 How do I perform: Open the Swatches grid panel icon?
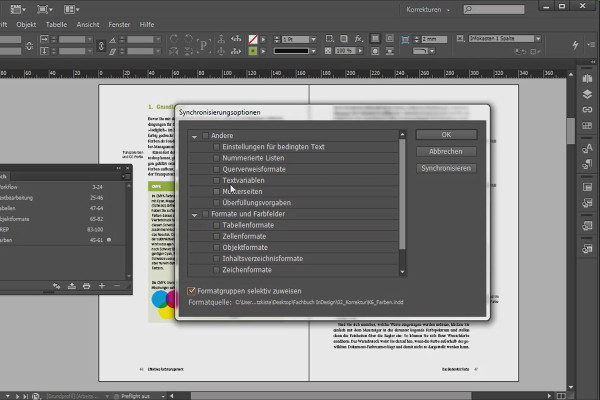(x=587, y=126)
